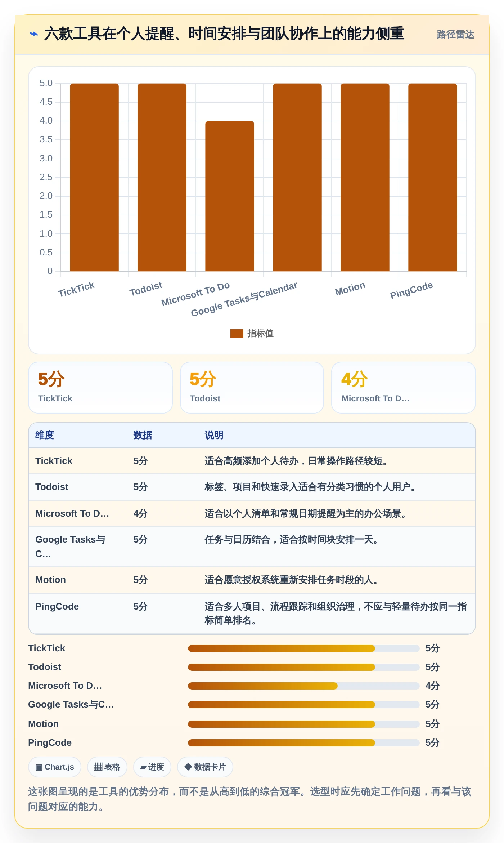Viewport: 504px width, 843px height.
Task: Select the Microsoft To Do chart bar
Action: [230, 196]
